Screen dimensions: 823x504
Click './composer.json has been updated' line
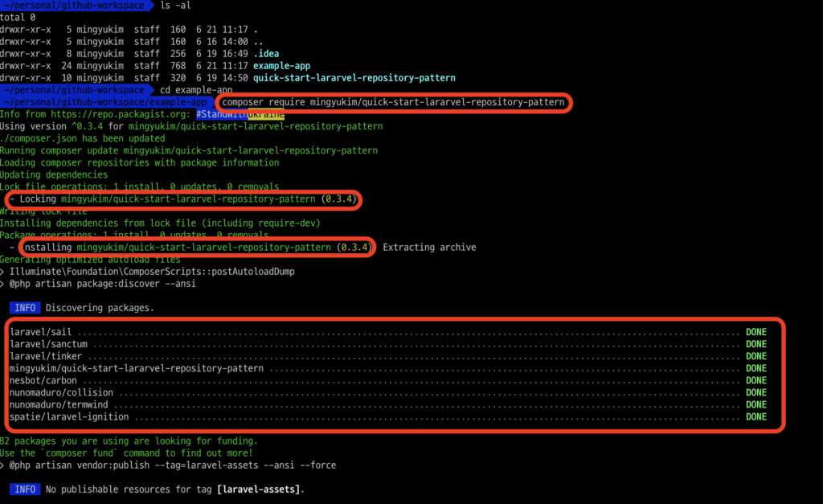pos(83,138)
